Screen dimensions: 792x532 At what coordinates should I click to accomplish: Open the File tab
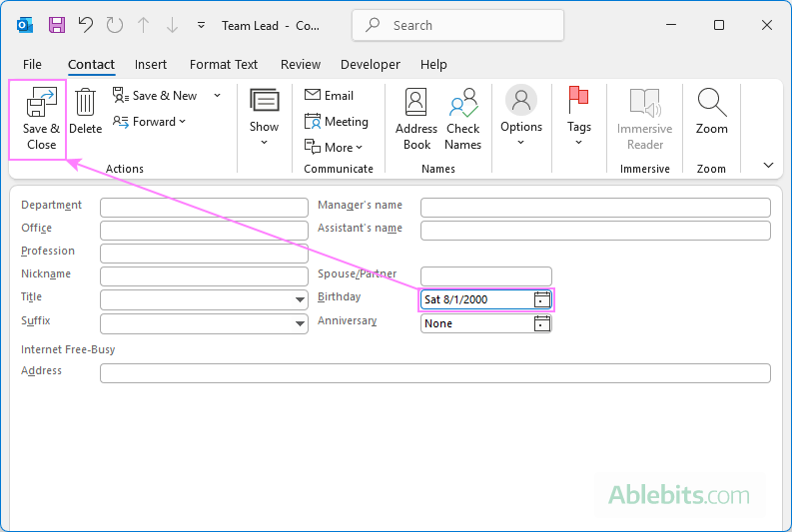tap(32, 65)
